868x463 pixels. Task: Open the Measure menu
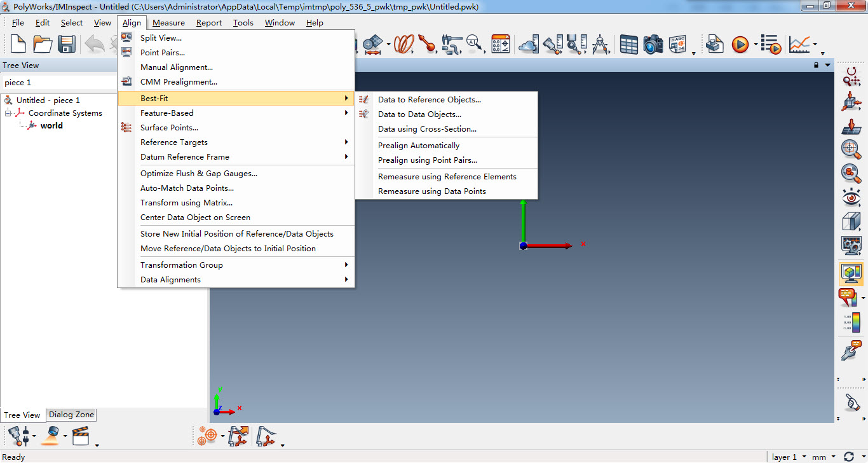(168, 23)
